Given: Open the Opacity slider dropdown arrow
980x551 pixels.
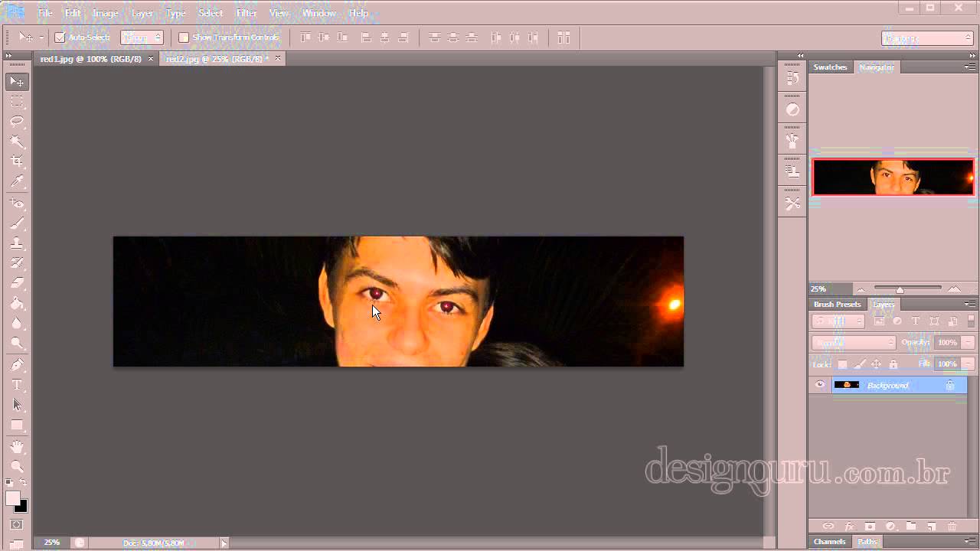Looking at the screenshot, I should [968, 343].
